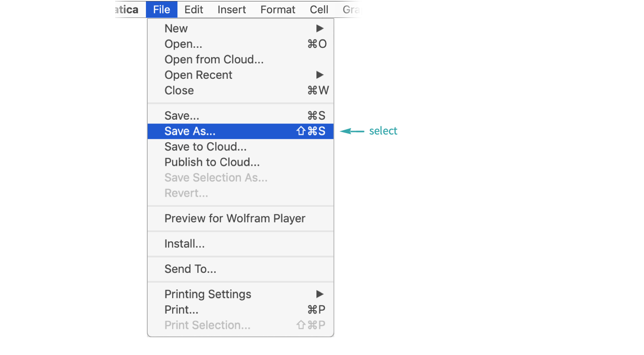The height and width of the screenshot is (355, 644).
Task: Select Send To... menu item
Action: 240,269
